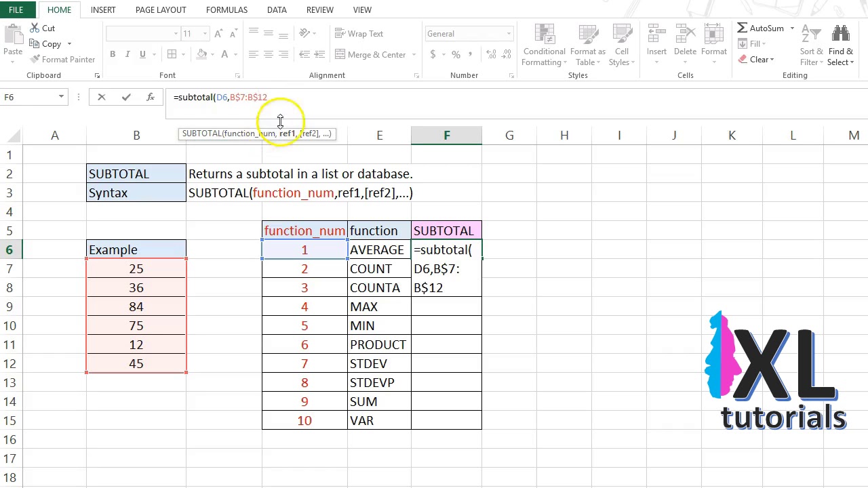The height and width of the screenshot is (488, 868).
Task: Toggle Center horizontal alignment
Action: click(x=269, y=55)
